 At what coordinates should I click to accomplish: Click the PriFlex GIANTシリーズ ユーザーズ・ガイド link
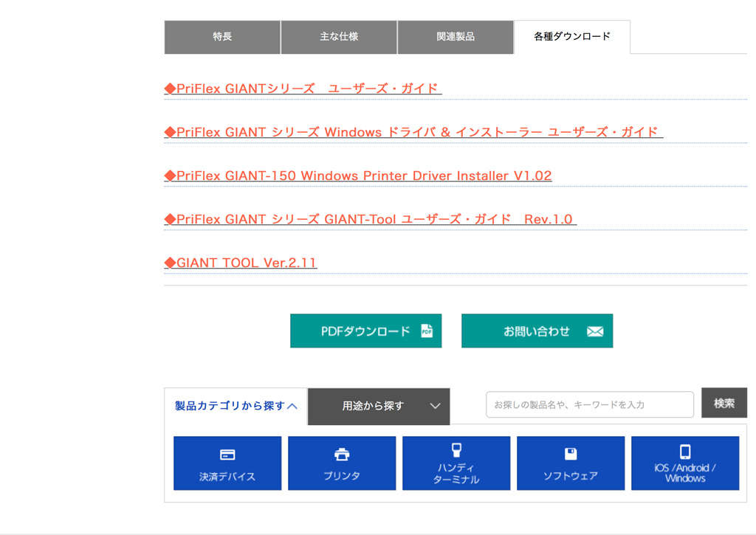click(x=302, y=89)
